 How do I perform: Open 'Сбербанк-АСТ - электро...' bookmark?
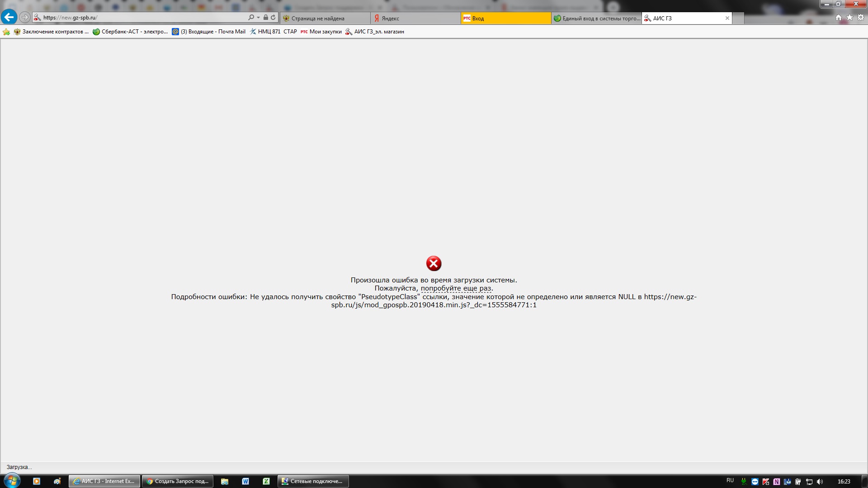pos(130,32)
